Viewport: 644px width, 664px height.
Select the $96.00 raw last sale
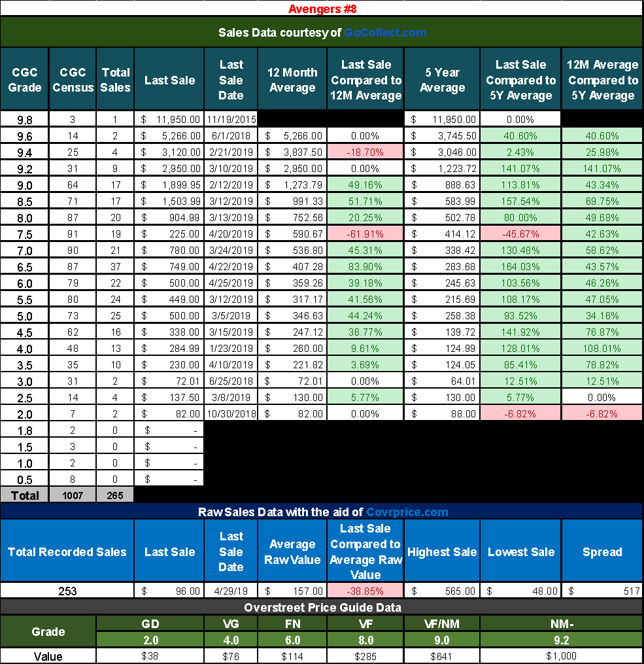click(170, 591)
